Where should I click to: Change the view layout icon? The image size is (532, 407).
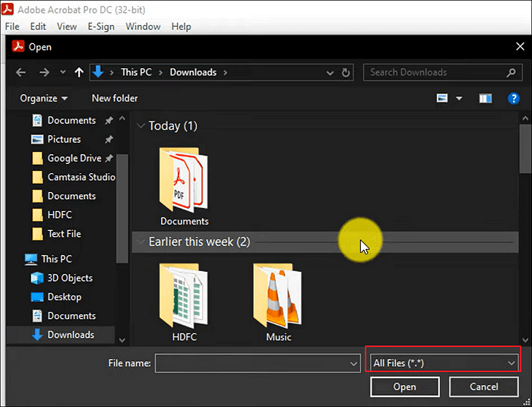442,98
